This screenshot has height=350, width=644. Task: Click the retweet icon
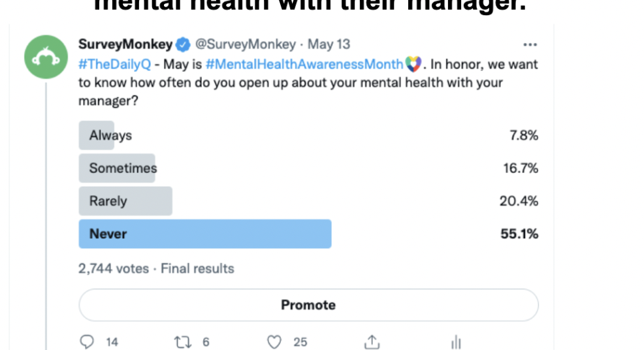(182, 342)
